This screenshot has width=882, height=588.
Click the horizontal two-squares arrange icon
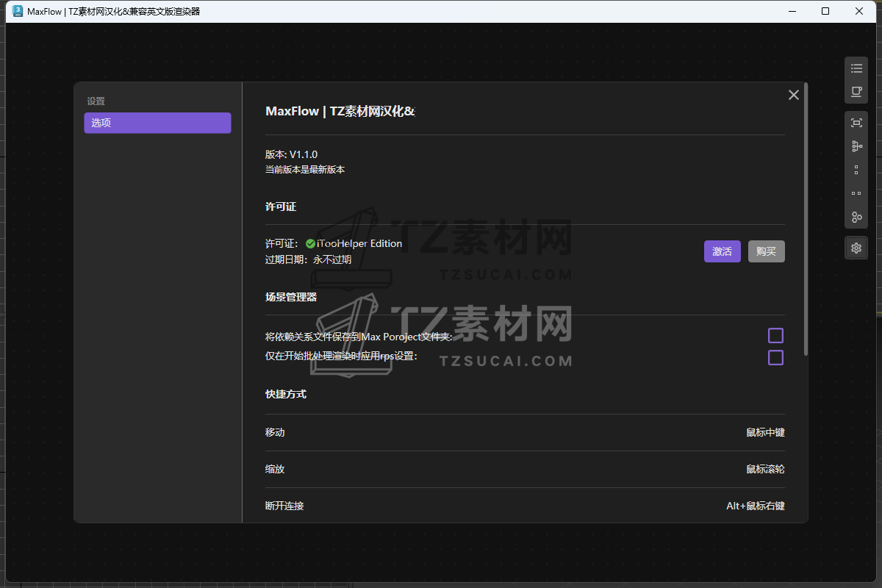(x=856, y=193)
